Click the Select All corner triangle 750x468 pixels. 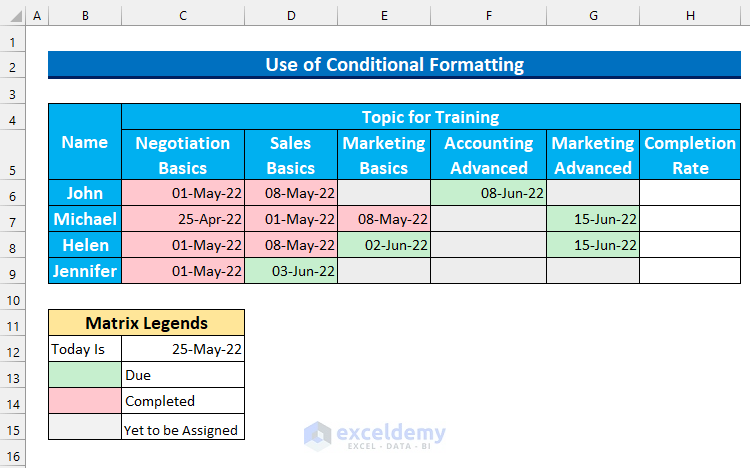click(11, 17)
